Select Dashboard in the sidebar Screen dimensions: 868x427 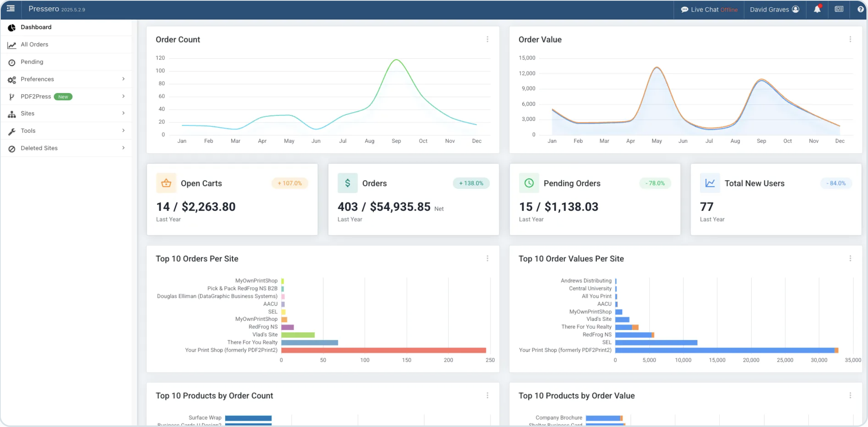pyautogui.click(x=66, y=27)
